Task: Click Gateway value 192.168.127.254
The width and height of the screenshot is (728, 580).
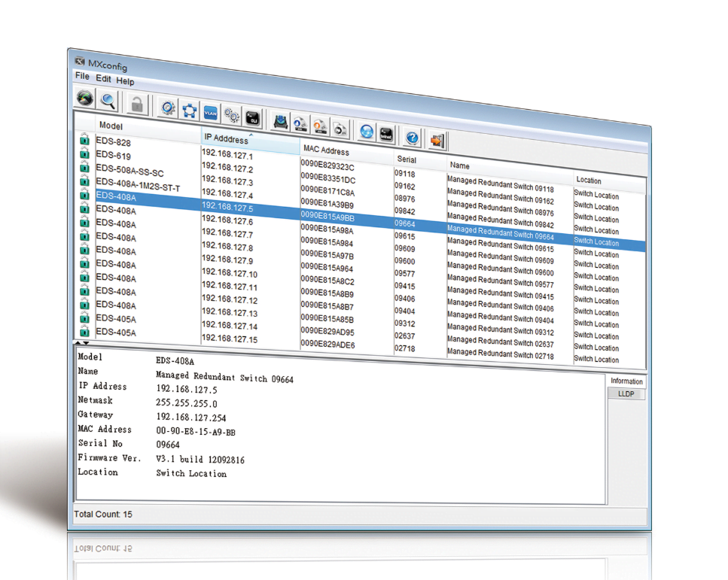Action: (x=191, y=418)
